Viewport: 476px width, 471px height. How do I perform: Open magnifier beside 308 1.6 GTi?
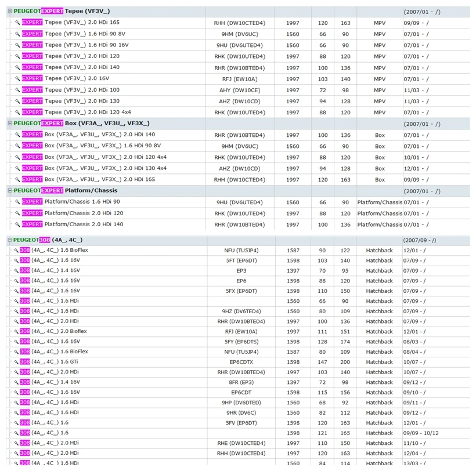16,362
